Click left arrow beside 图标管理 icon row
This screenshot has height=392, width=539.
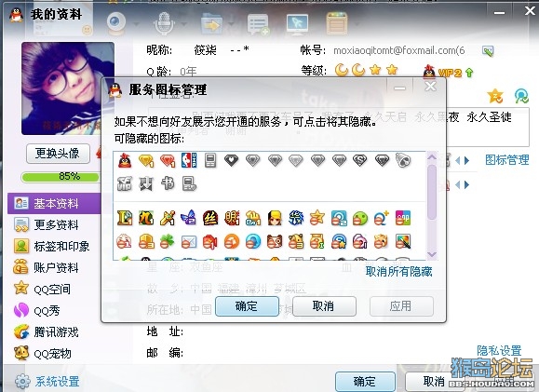457,160
